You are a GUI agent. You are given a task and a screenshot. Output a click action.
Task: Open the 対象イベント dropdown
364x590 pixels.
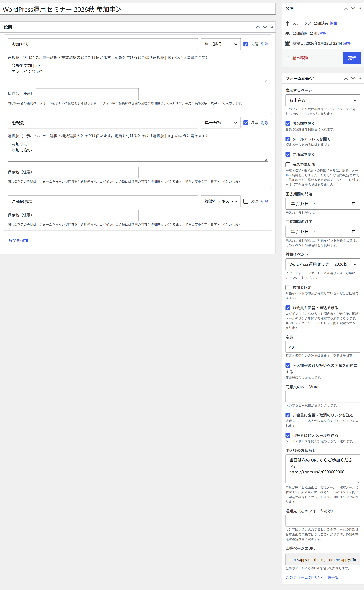pos(323,264)
